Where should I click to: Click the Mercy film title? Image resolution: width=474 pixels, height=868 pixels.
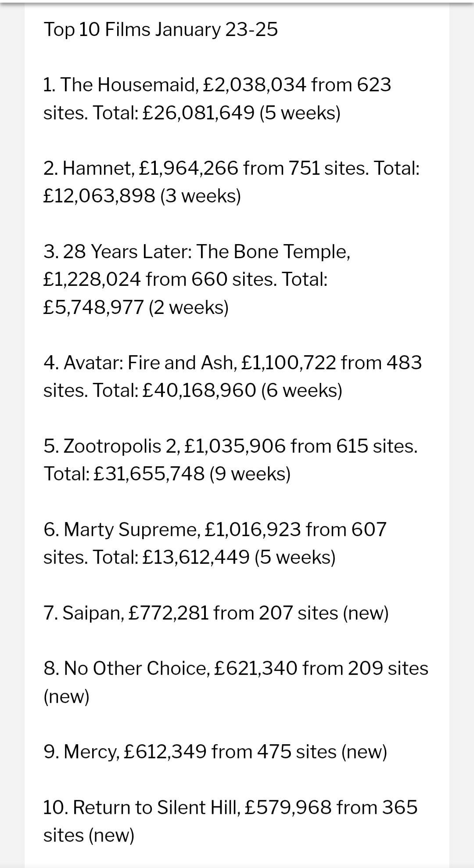click(91, 752)
